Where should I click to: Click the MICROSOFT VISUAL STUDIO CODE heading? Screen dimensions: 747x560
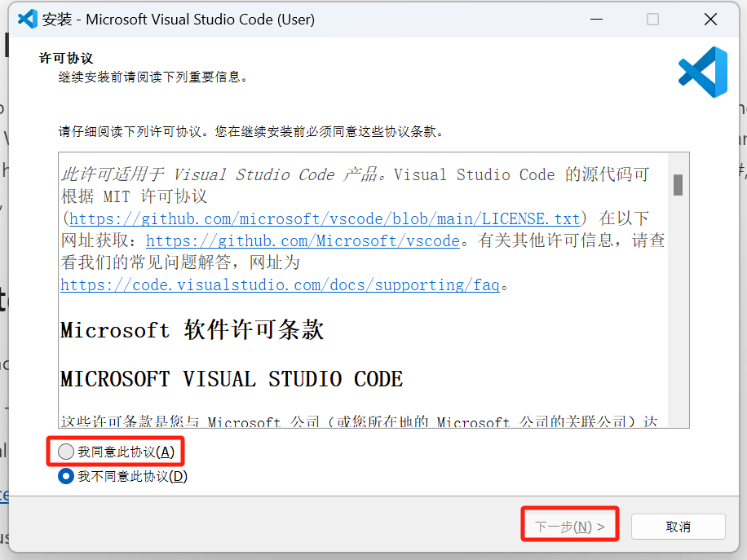click(x=232, y=379)
